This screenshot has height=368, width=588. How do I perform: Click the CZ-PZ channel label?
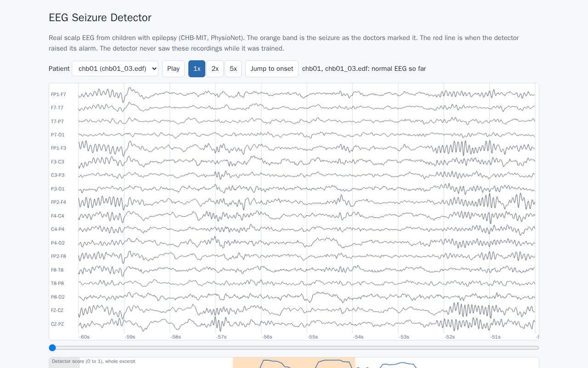point(57,324)
